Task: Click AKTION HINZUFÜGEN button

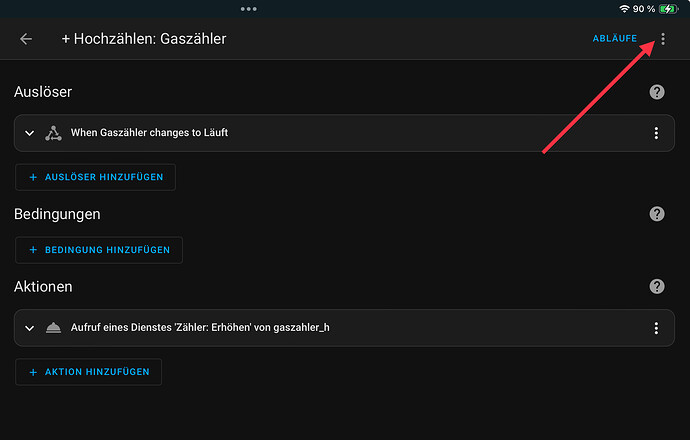Action: (x=88, y=372)
